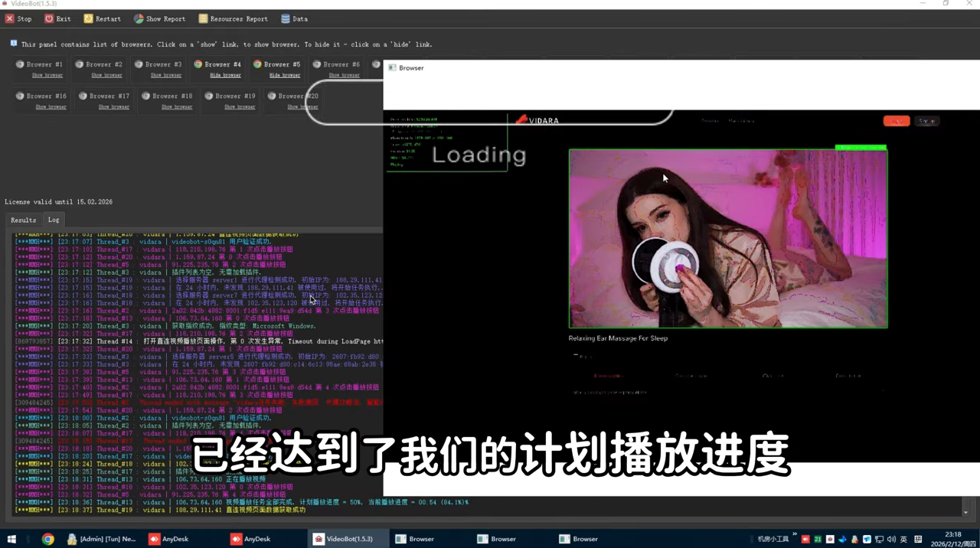This screenshot has height=548, width=980.
Task: Open the Windows Start menu
Action: click(11, 539)
